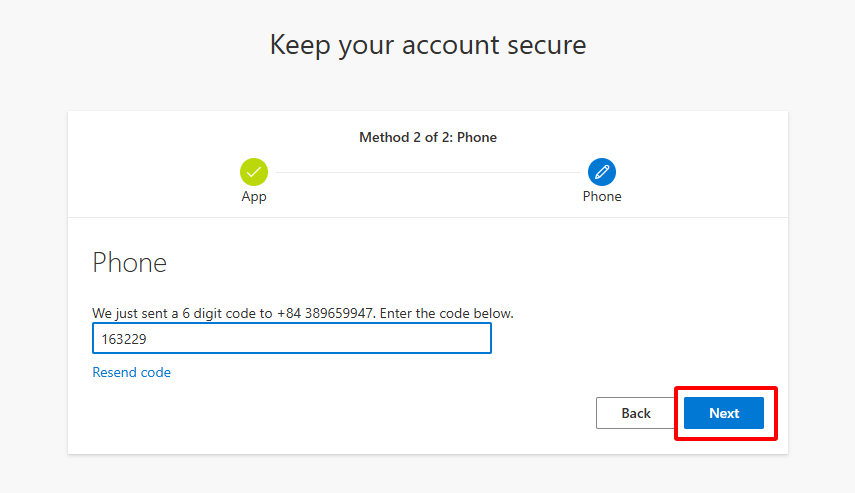The width and height of the screenshot is (855, 493).
Task: Click the divider line below the step indicator
Action: [x=428, y=217]
